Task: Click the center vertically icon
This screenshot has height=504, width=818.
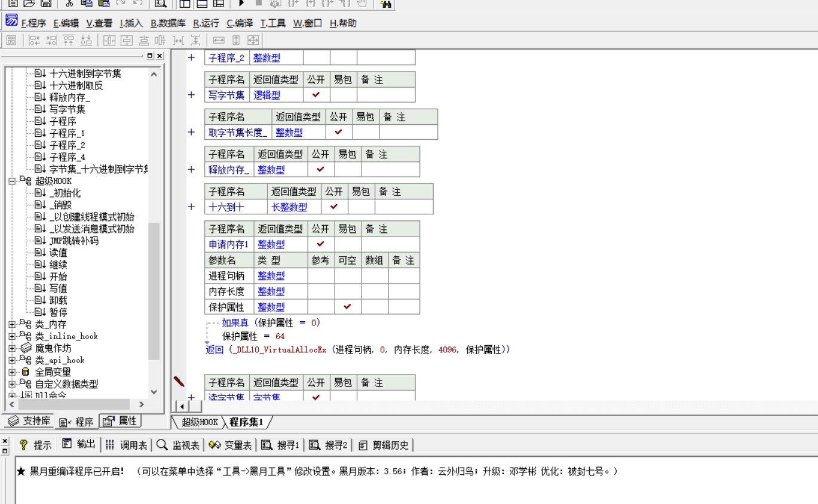Action: coord(127,40)
